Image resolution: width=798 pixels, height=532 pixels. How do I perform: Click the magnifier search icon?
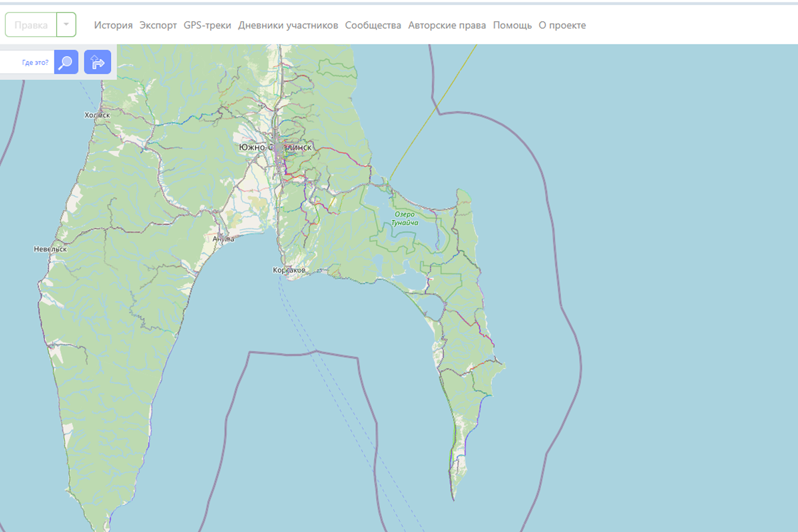65,61
